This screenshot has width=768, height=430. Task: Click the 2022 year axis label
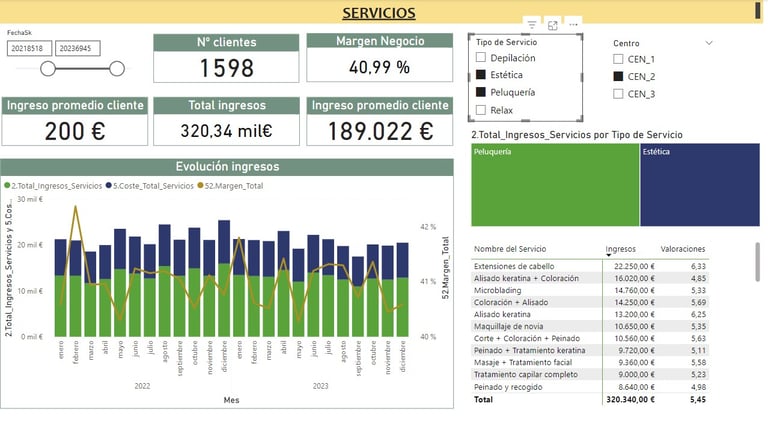[142, 386]
